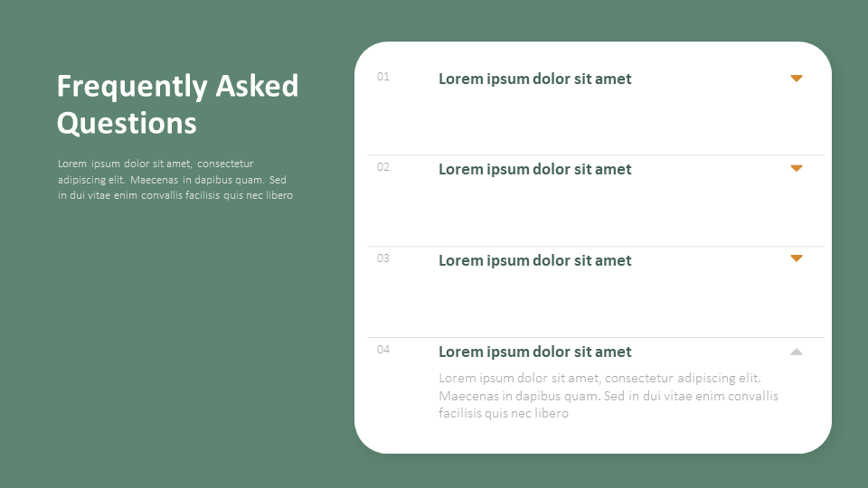
Task: Click the question 03 heading text
Action: click(x=534, y=260)
